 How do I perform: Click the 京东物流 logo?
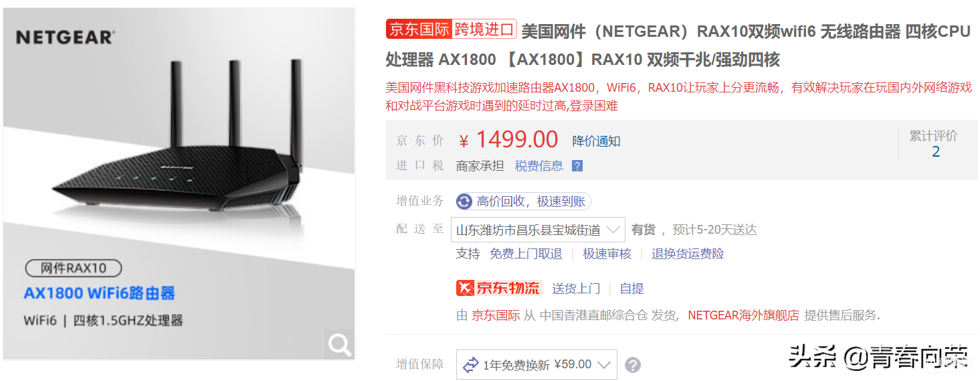[x=498, y=288]
